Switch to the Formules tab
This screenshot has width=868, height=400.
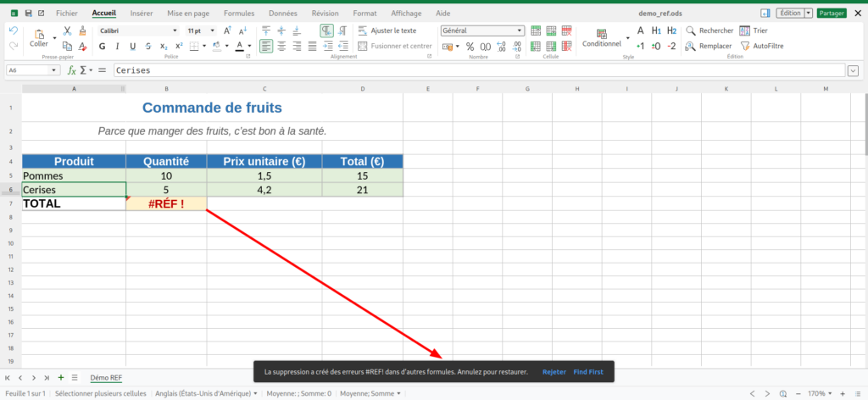pos(239,14)
